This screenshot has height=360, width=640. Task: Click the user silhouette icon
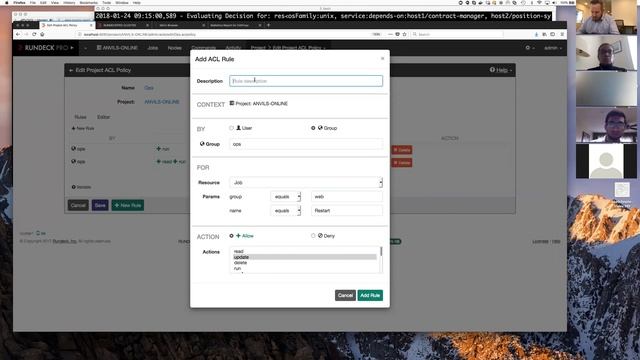click(x=239, y=128)
